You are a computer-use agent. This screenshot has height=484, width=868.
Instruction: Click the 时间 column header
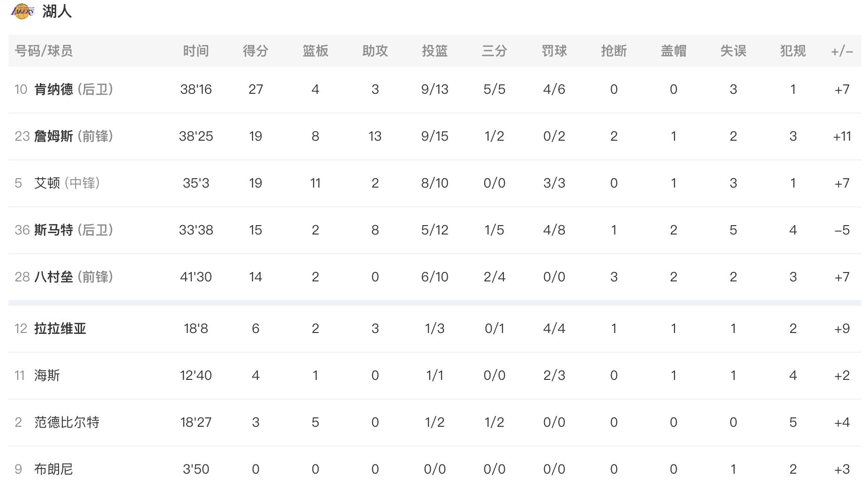pyautogui.click(x=196, y=51)
